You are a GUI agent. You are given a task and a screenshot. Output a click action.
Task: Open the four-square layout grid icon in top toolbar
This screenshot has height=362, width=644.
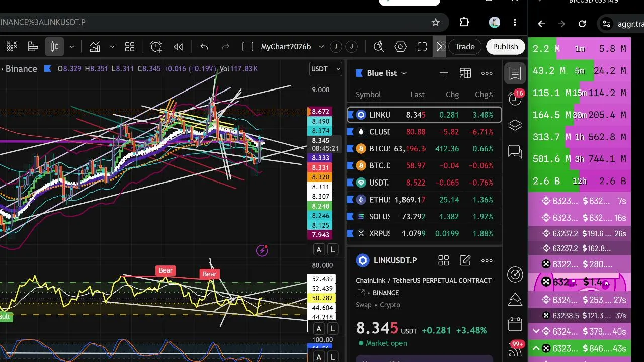(130, 47)
